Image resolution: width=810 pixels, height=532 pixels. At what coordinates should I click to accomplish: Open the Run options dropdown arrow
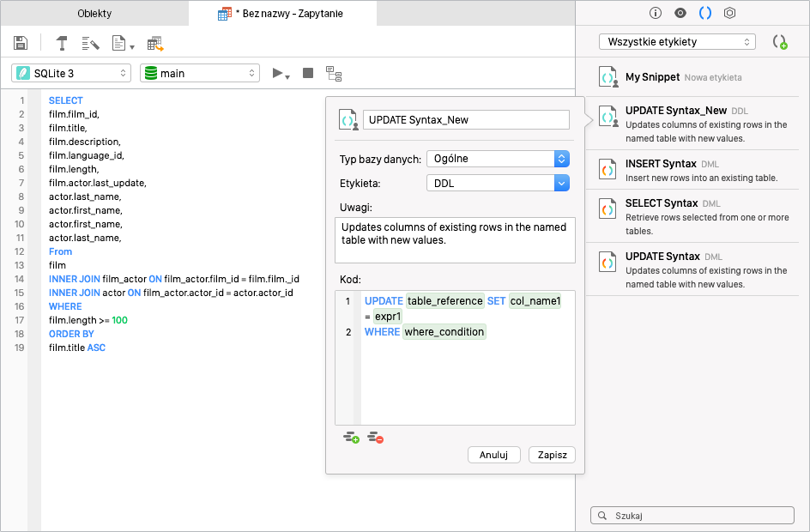coord(287,77)
